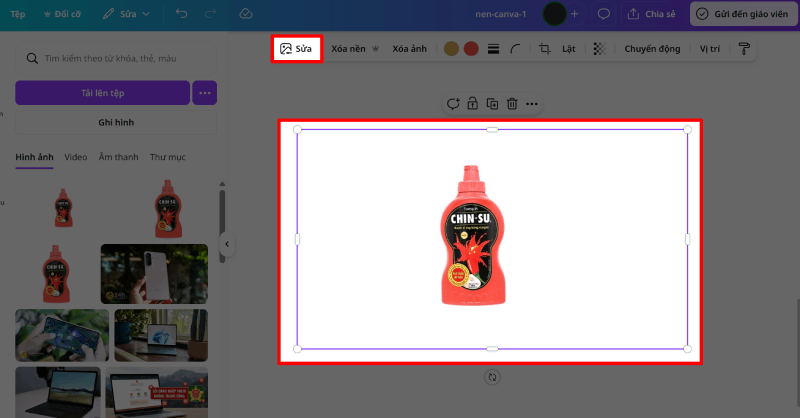Open the more options next to Tải lên tệp

coord(204,93)
